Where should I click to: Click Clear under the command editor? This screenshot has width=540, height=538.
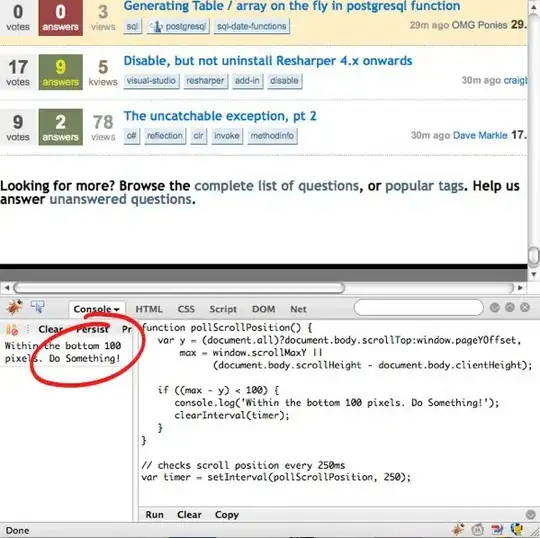[189, 515]
